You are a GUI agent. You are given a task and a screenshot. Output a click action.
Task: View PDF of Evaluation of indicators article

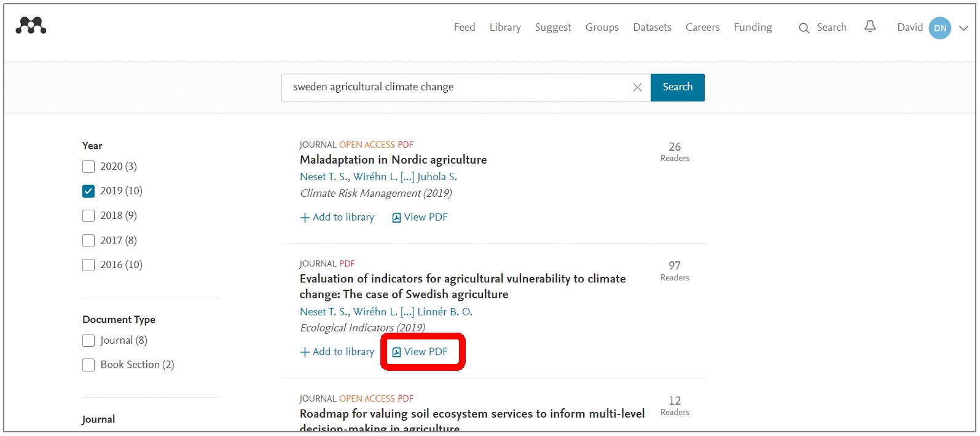[420, 352]
